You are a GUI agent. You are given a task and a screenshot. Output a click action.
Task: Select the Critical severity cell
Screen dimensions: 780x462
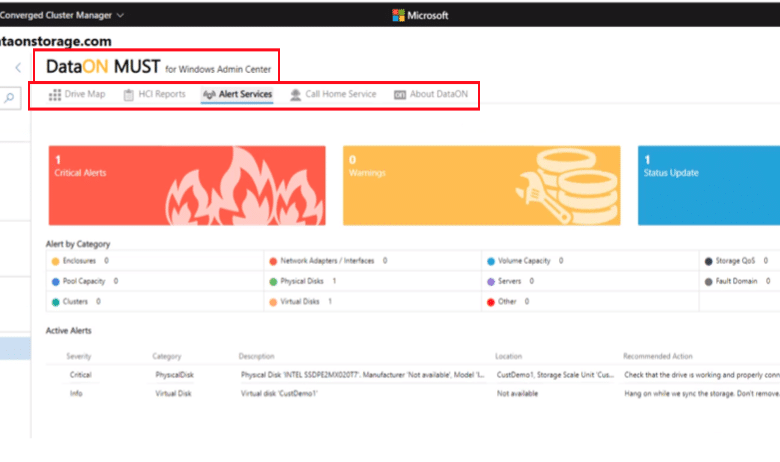pyautogui.click(x=81, y=375)
